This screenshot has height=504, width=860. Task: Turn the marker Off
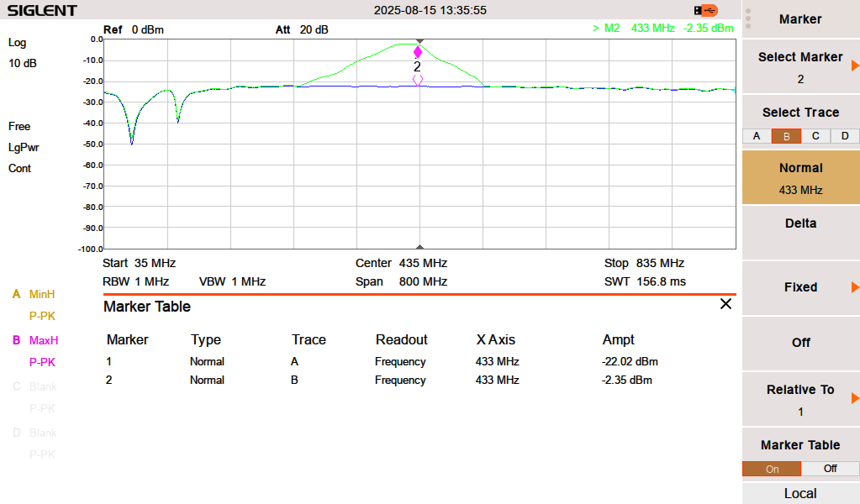click(801, 343)
